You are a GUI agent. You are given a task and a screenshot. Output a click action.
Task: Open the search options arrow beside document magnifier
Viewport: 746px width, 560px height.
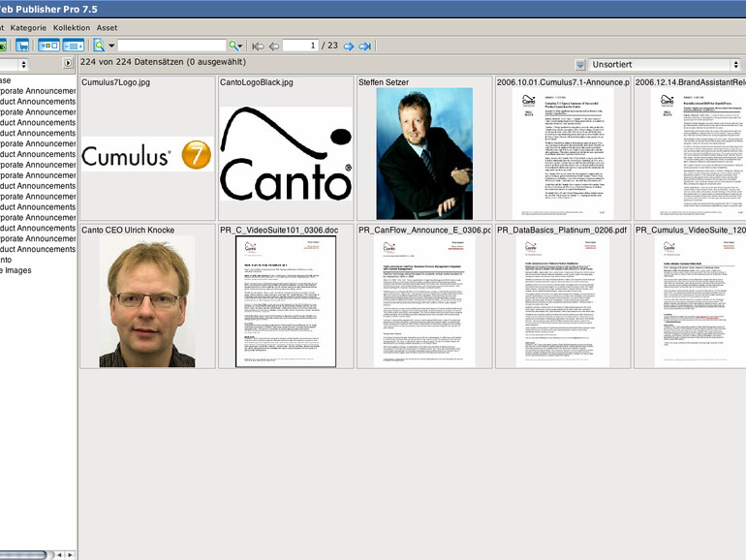(x=111, y=46)
